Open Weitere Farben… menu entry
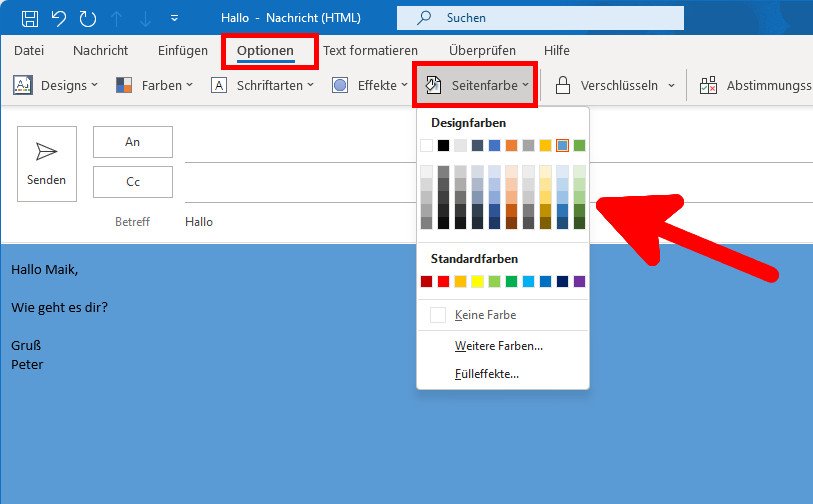Image resolution: width=813 pixels, height=504 pixels. point(498,346)
